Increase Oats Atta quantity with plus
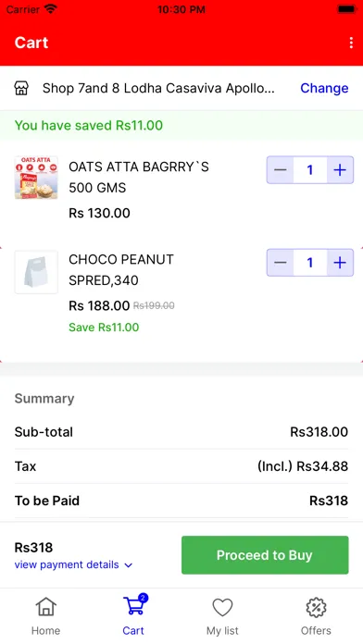Viewport: 363px width, 644px height. [340, 170]
